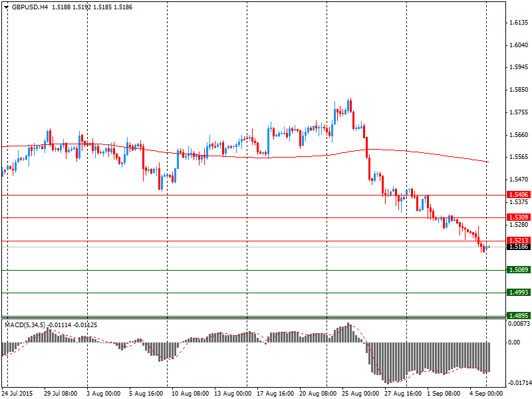
Task: Click the 25 Aug 00:00 time axis label
Action: click(360, 394)
